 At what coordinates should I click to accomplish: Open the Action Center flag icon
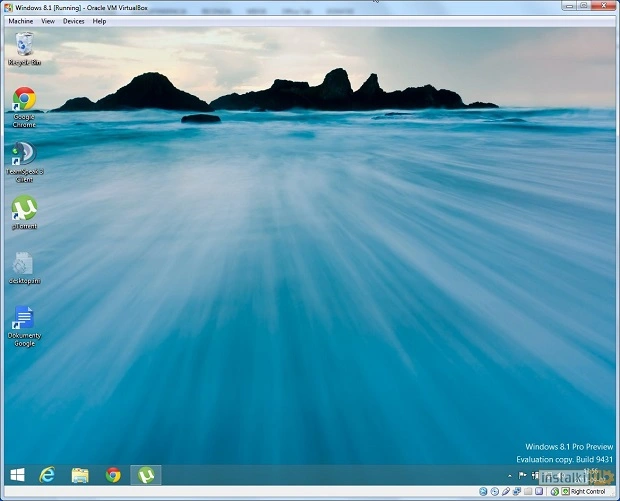click(x=522, y=476)
